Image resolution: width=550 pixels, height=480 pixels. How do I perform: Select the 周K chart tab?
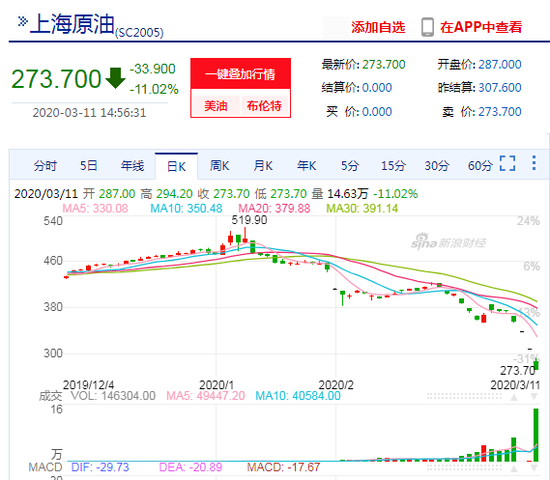219,165
